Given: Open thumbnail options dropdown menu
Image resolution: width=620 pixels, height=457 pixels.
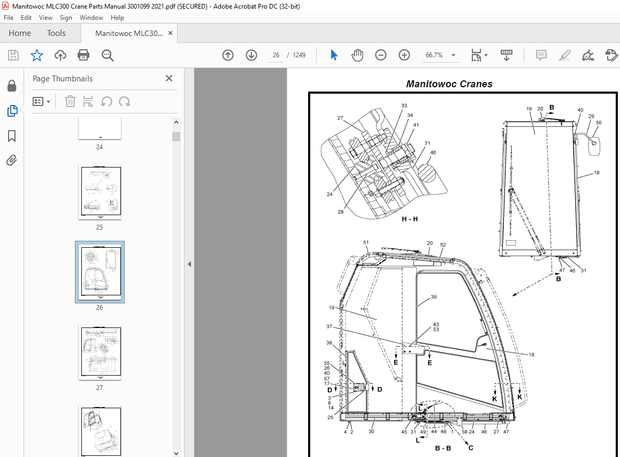Looking at the screenshot, I should pyautogui.click(x=42, y=102).
